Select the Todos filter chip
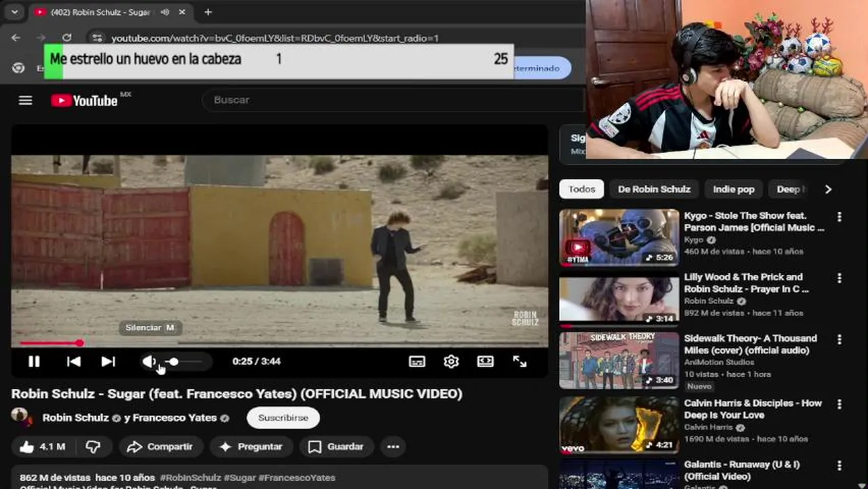Screen dimensions: 868x489 tap(581, 189)
